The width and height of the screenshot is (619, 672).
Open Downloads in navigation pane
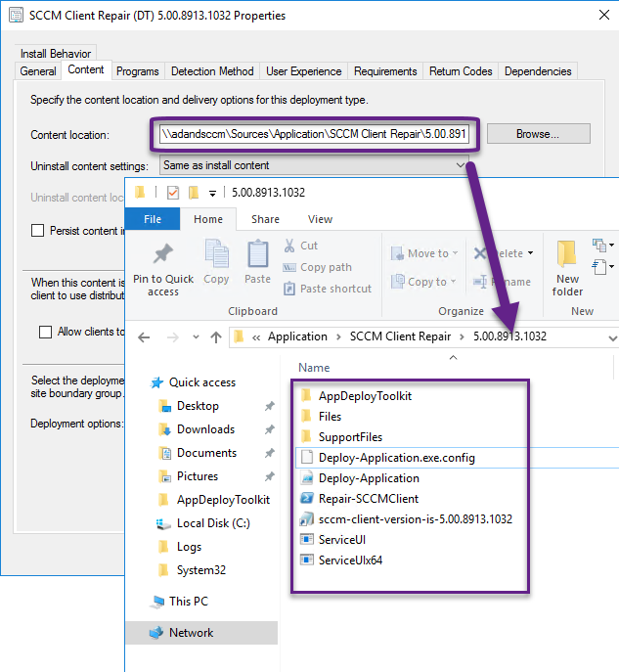[x=198, y=429]
